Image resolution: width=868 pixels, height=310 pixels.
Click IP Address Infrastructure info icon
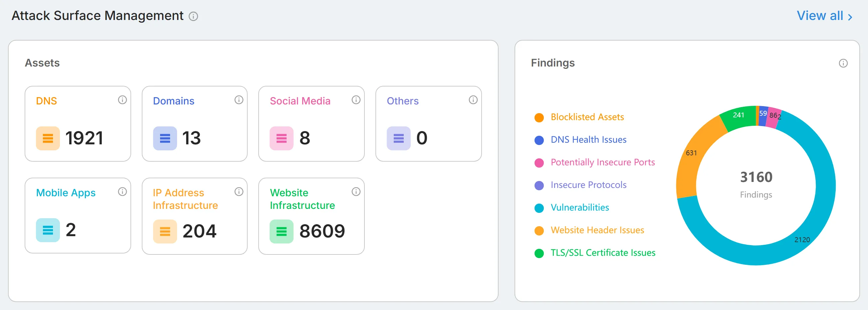coord(239,192)
